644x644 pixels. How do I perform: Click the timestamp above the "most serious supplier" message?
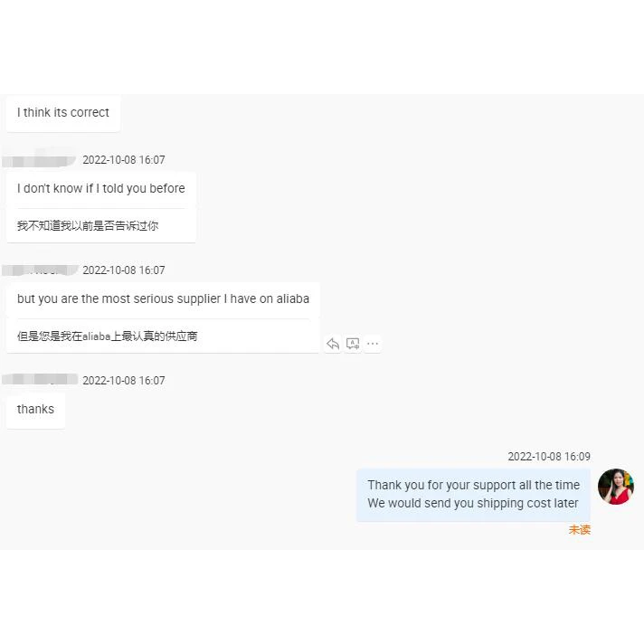click(x=124, y=270)
